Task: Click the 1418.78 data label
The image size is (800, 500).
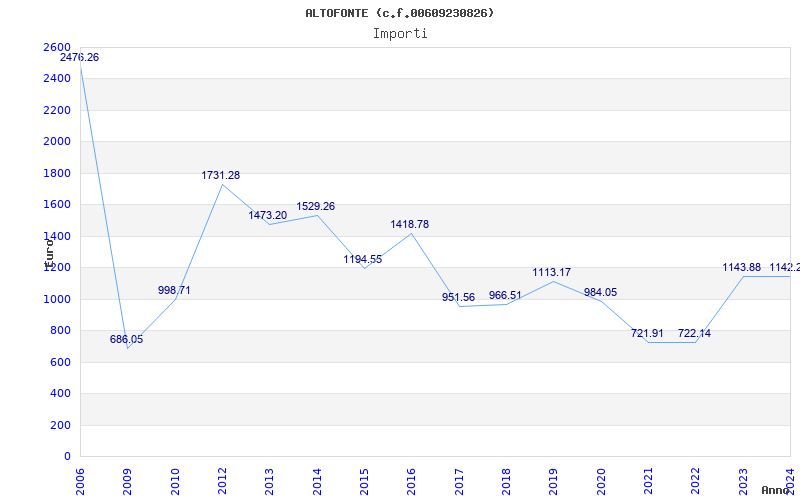Action: point(410,225)
